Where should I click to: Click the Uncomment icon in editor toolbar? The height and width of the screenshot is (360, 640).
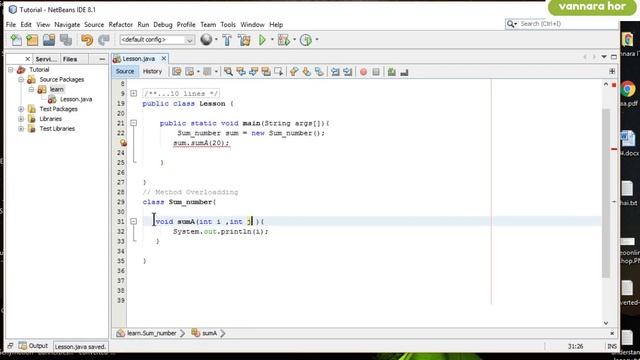(404, 72)
